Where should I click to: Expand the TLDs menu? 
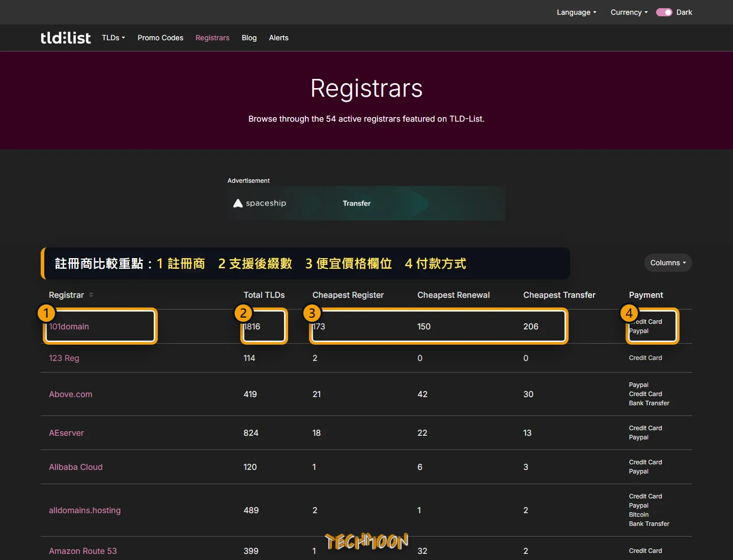pyautogui.click(x=114, y=38)
